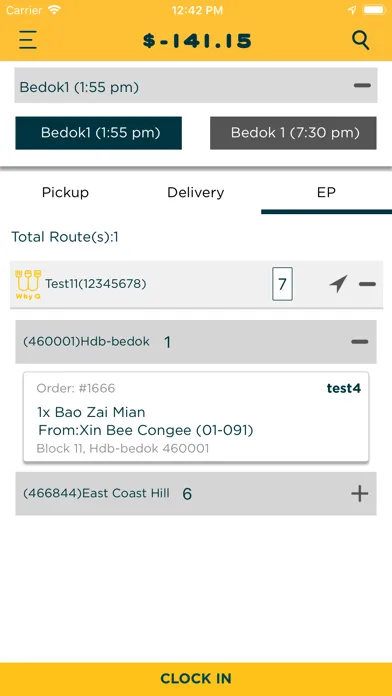Switch to the Delivery tab
The height and width of the screenshot is (696, 392).
pyautogui.click(x=196, y=193)
